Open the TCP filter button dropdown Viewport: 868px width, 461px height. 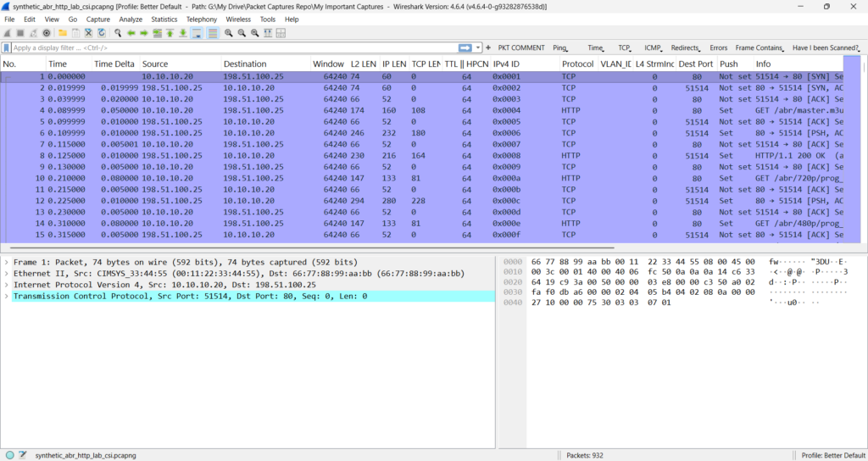[626, 48]
